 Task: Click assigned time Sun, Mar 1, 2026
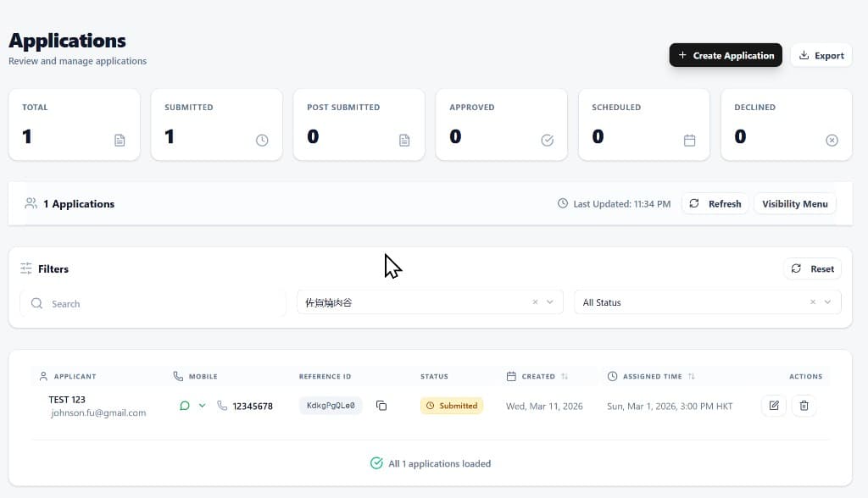coord(670,407)
